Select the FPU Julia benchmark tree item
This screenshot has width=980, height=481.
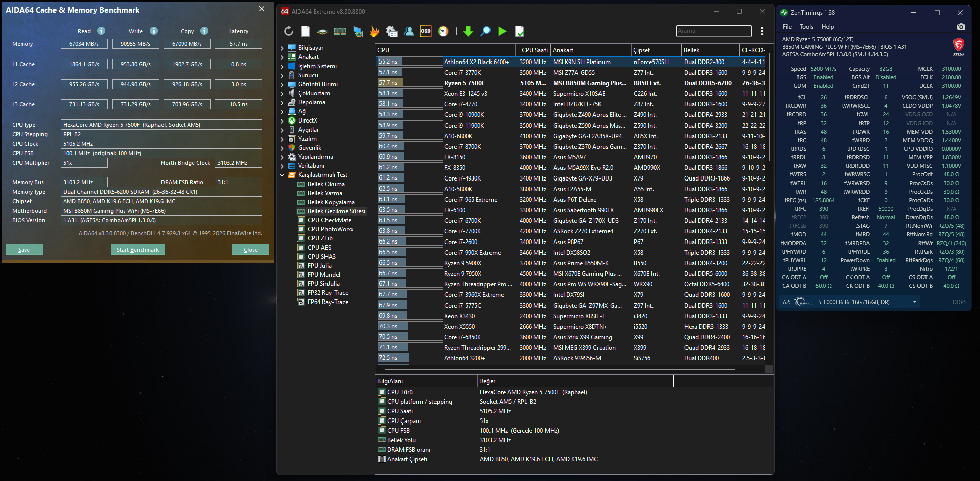click(319, 266)
